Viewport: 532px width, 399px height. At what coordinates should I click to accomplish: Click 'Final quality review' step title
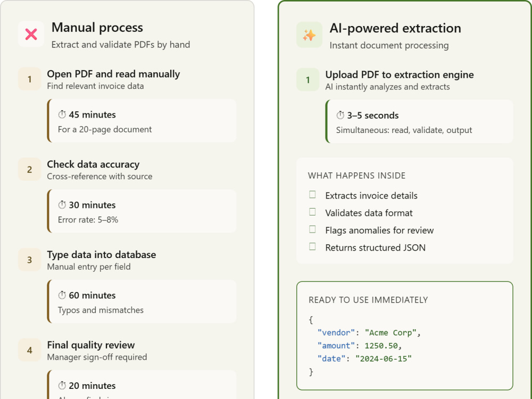91,345
